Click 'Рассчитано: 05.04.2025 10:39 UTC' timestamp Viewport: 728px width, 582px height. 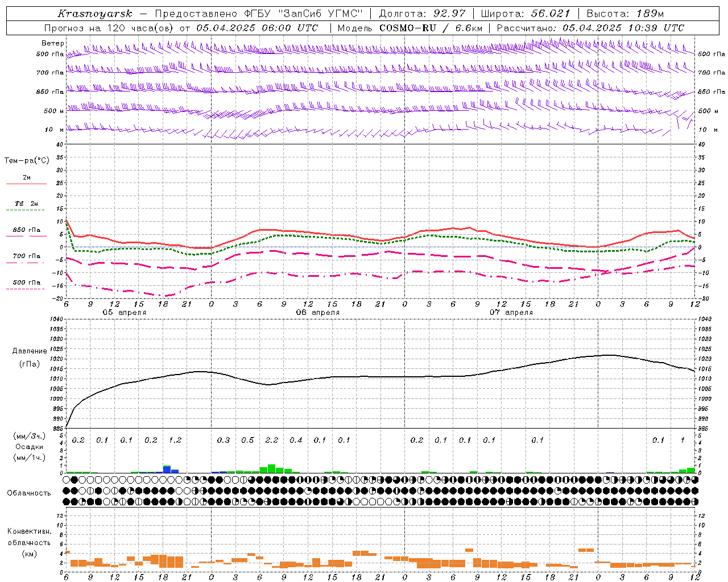[x=590, y=28]
